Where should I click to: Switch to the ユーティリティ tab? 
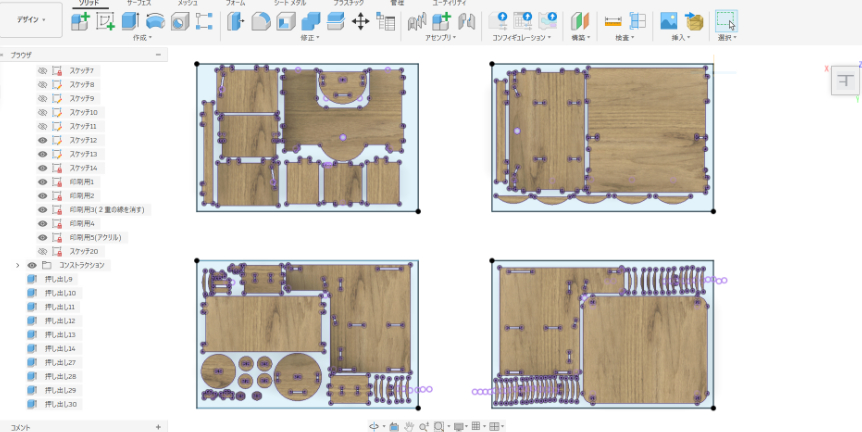tap(449, 3)
